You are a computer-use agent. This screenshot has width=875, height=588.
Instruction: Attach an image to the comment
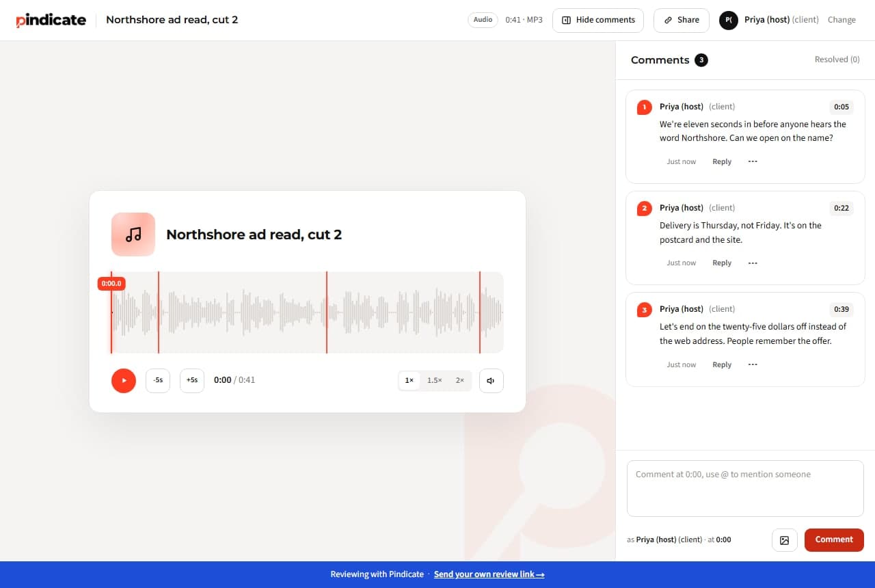coord(785,540)
